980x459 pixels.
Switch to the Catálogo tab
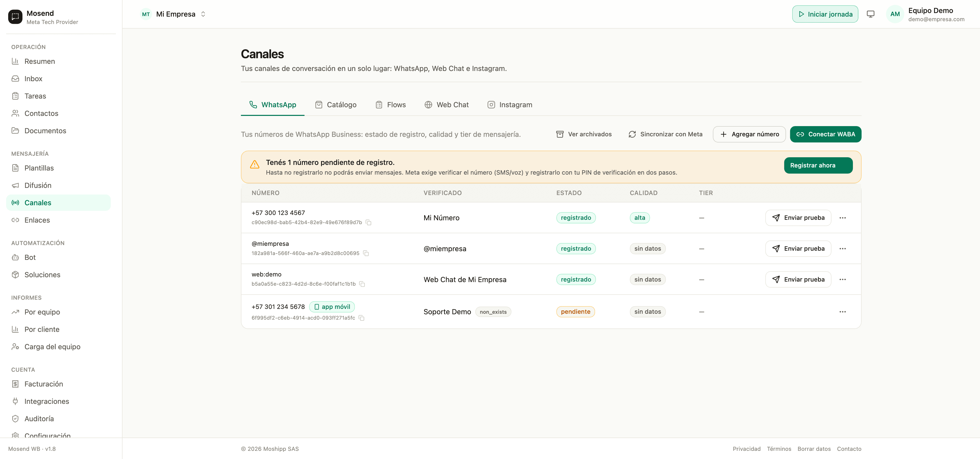pos(336,105)
